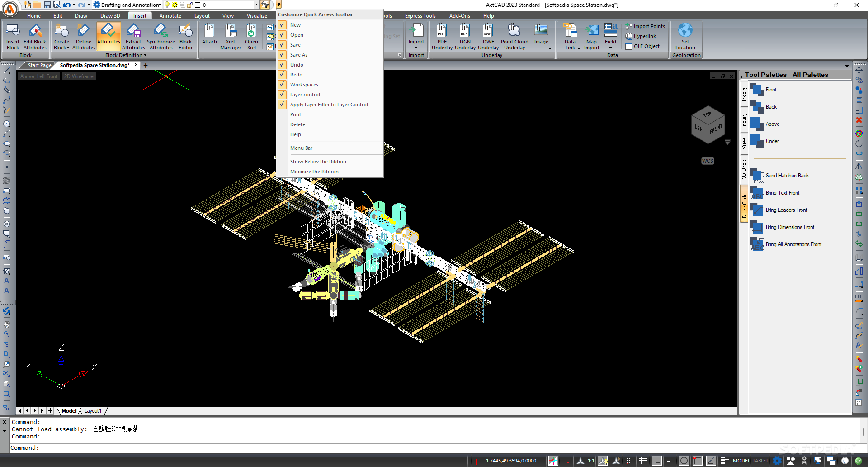Click the TABLET status bar button
Image resolution: width=868 pixels, height=467 pixels.
[760, 461]
